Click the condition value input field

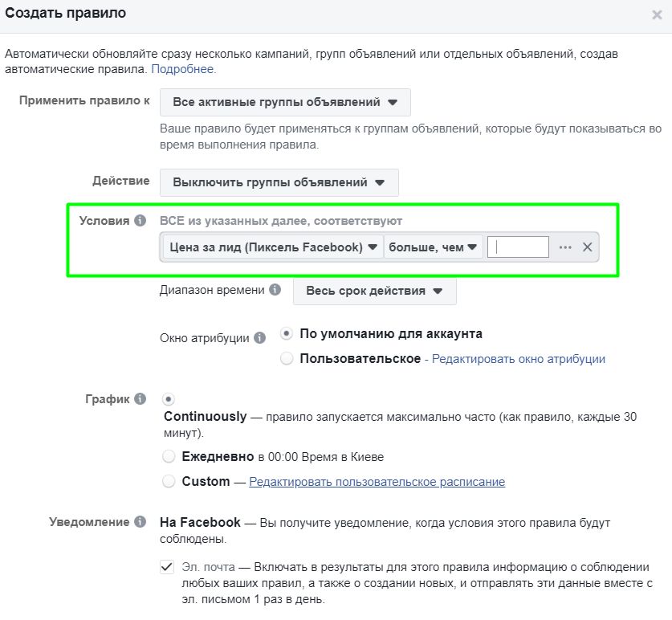pyautogui.click(x=518, y=247)
